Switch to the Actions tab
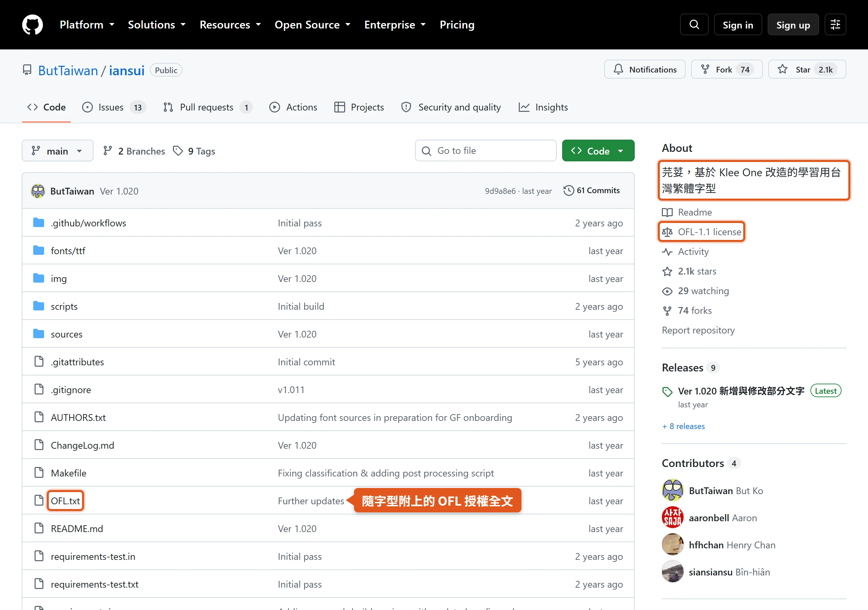The image size is (868, 610). coord(293,107)
